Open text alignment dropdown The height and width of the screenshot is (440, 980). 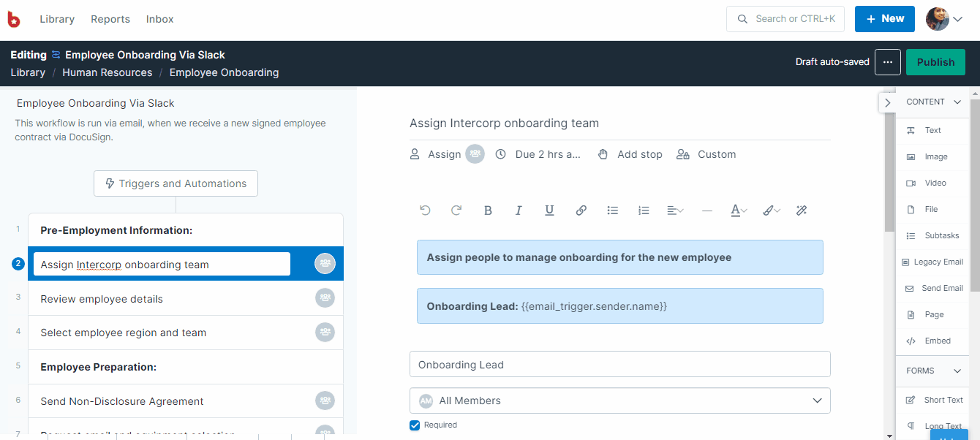tap(675, 210)
